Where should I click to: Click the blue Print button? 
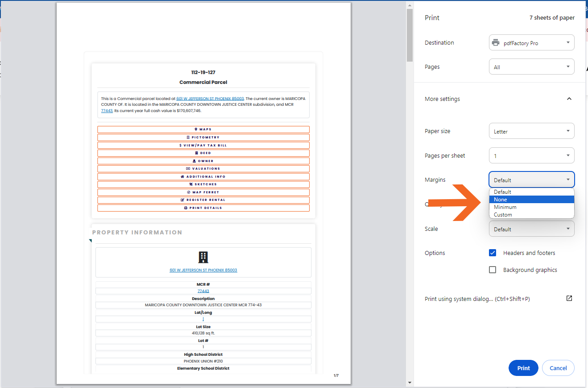(x=523, y=368)
